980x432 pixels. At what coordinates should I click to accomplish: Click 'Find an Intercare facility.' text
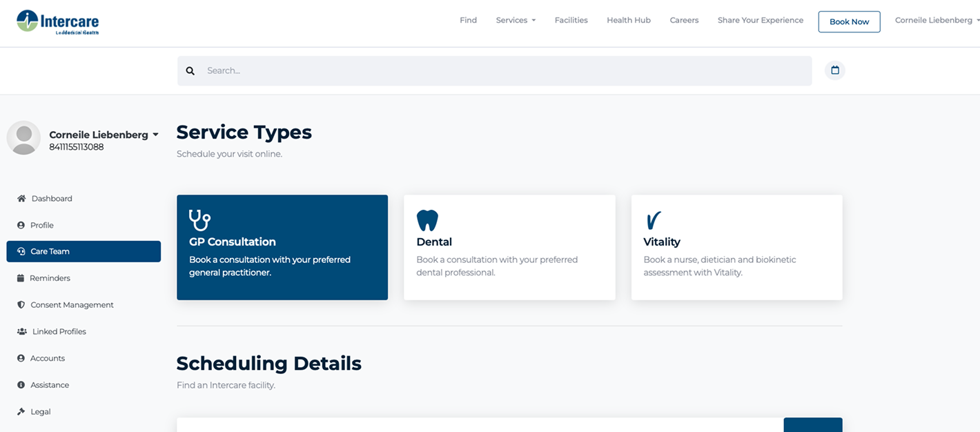226,385
